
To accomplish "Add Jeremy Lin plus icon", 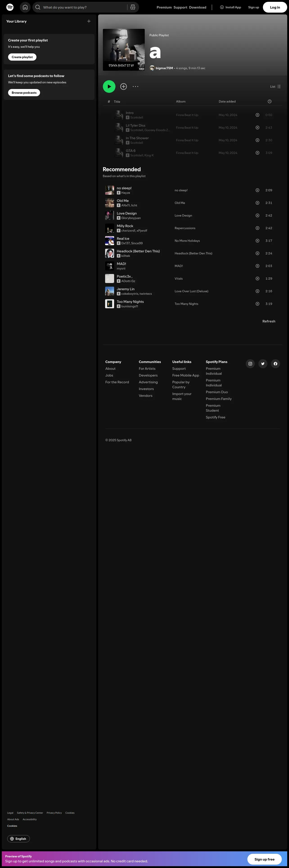I will pos(257,291).
